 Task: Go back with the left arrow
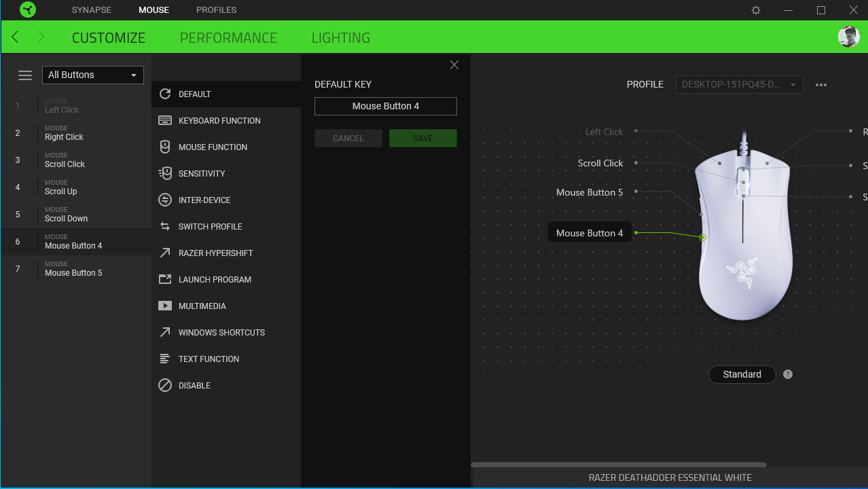point(15,37)
